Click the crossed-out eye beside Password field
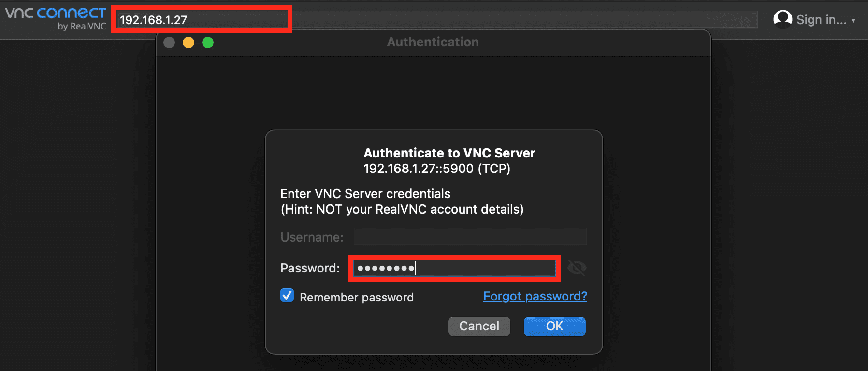The image size is (868, 371). click(577, 268)
